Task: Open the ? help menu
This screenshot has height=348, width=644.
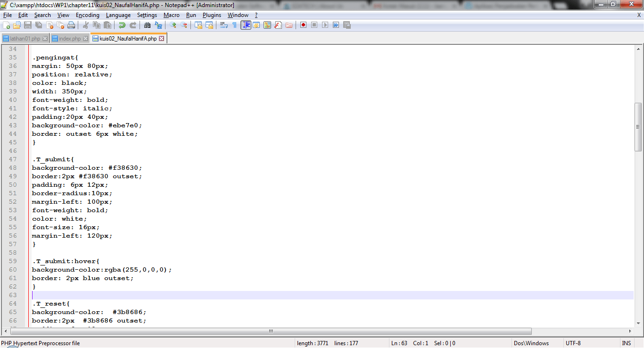Action: point(256,15)
